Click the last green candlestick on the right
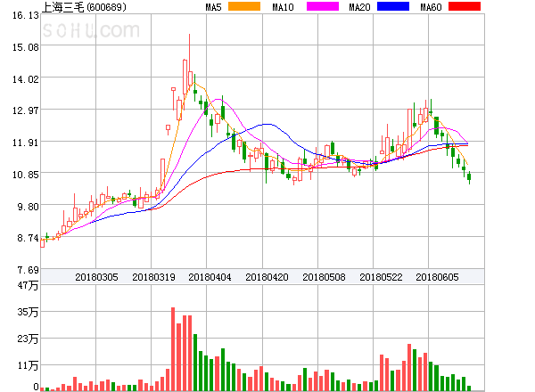Viewport: 535px width, 392px height. click(x=469, y=177)
